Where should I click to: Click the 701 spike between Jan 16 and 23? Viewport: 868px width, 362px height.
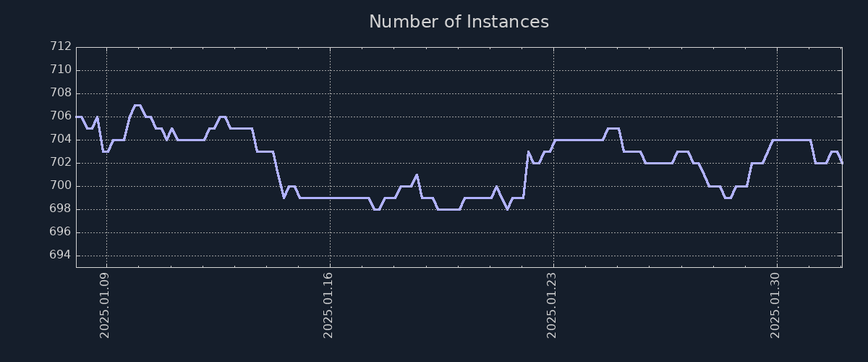tap(417, 174)
